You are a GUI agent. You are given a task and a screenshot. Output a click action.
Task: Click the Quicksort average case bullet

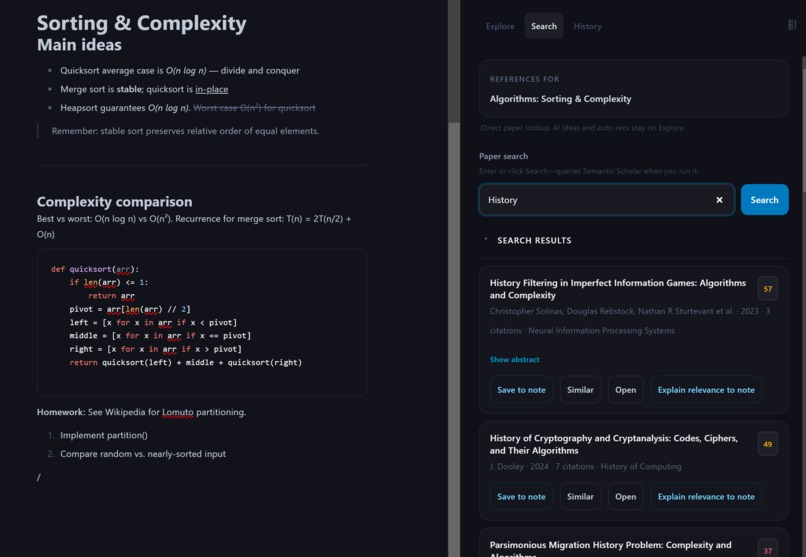click(179, 70)
